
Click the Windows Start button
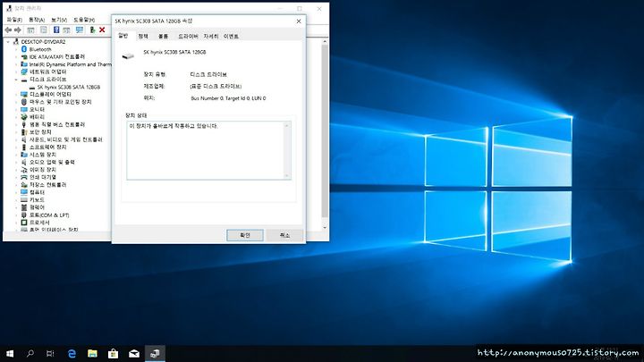[x=10, y=353]
